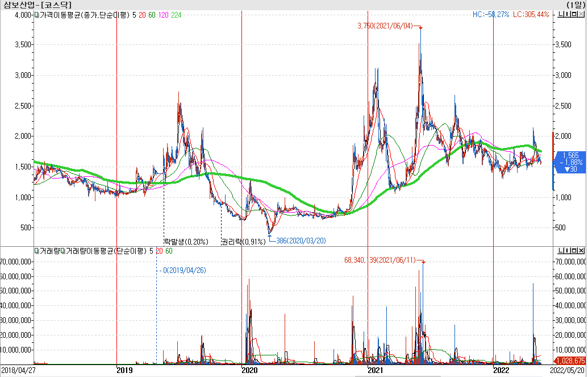Screen dimensions: 588x377
Task: Select the 거래량 label in volume panel
Action: [x=49, y=251]
